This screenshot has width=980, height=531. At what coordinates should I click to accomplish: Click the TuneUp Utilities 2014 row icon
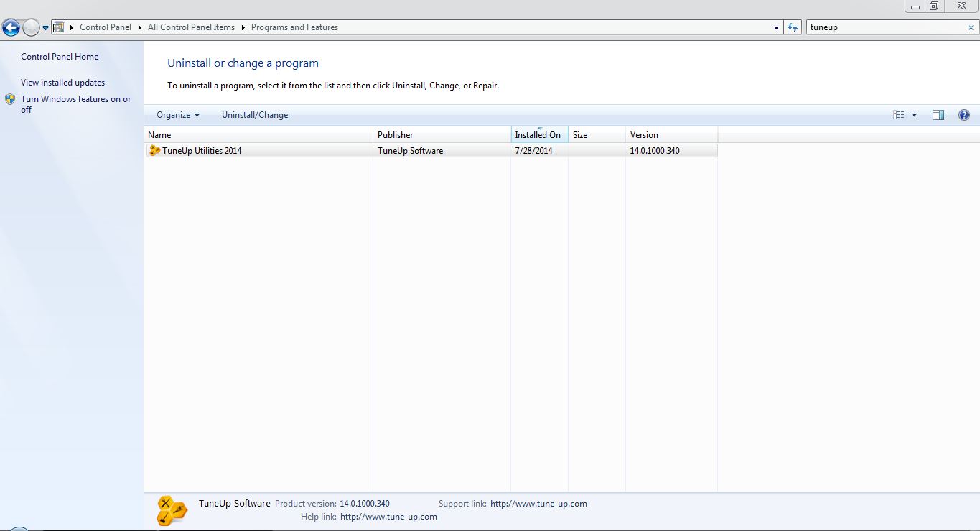click(154, 151)
